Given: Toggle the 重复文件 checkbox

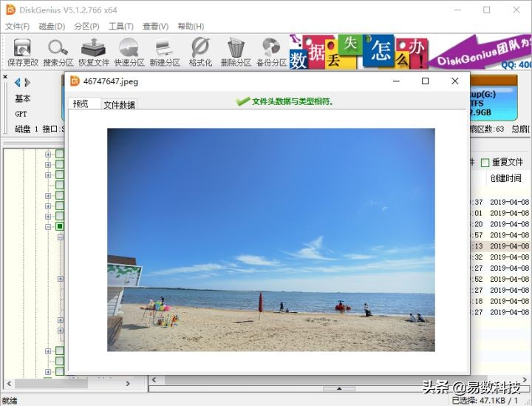Looking at the screenshot, I should coord(485,163).
